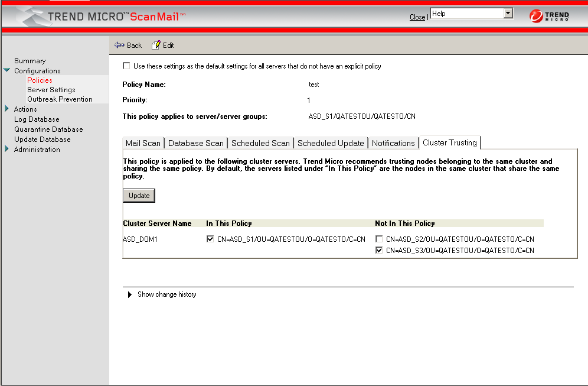
Task: Enable default settings for all servers checkbox
Action: 126,66
